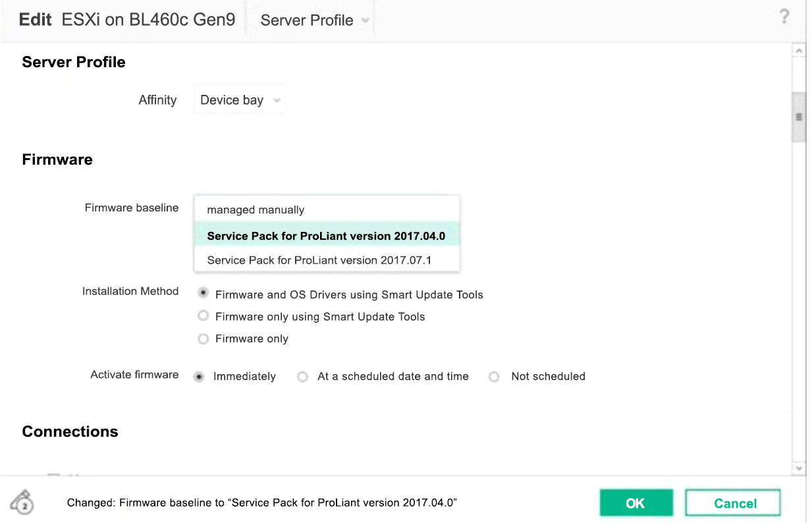Click the Cancel button
Viewport: 812px width, 525px height.
[733, 503]
